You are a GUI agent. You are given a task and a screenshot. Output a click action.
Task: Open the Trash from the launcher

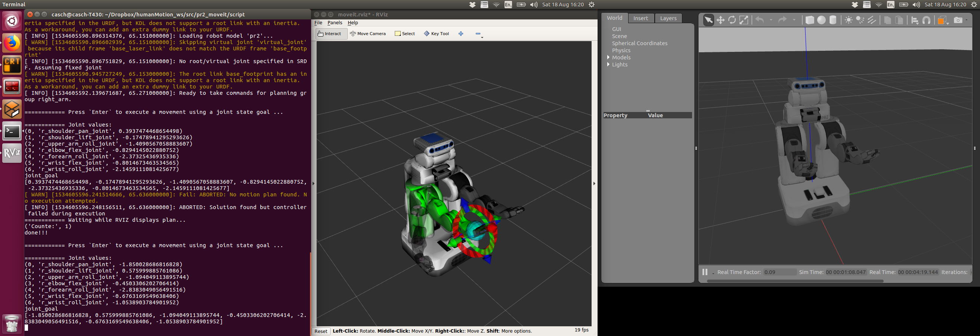tap(12, 323)
